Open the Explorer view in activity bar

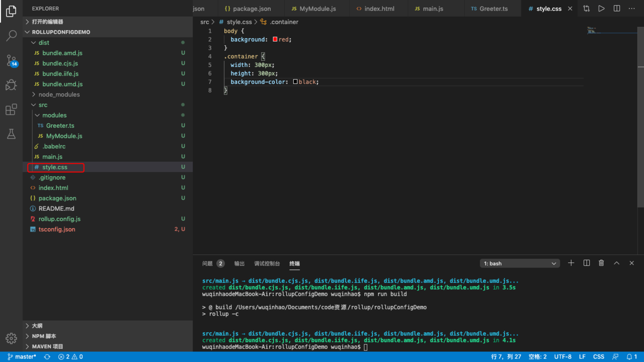tap(11, 11)
